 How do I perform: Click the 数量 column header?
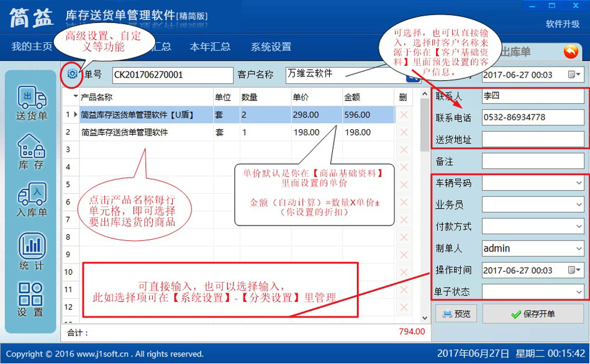pyautogui.click(x=265, y=97)
